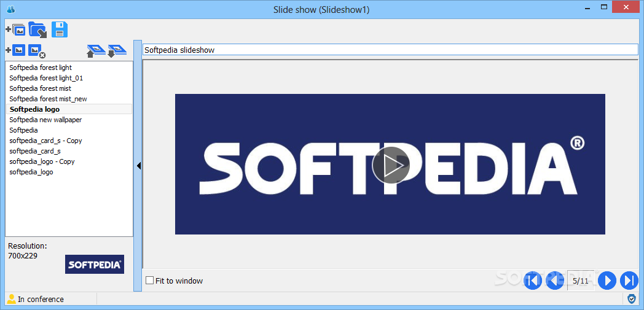Image resolution: width=644 pixels, height=310 pixels.
Task: Remove the selected image from list
Action: tap(36, 51)
